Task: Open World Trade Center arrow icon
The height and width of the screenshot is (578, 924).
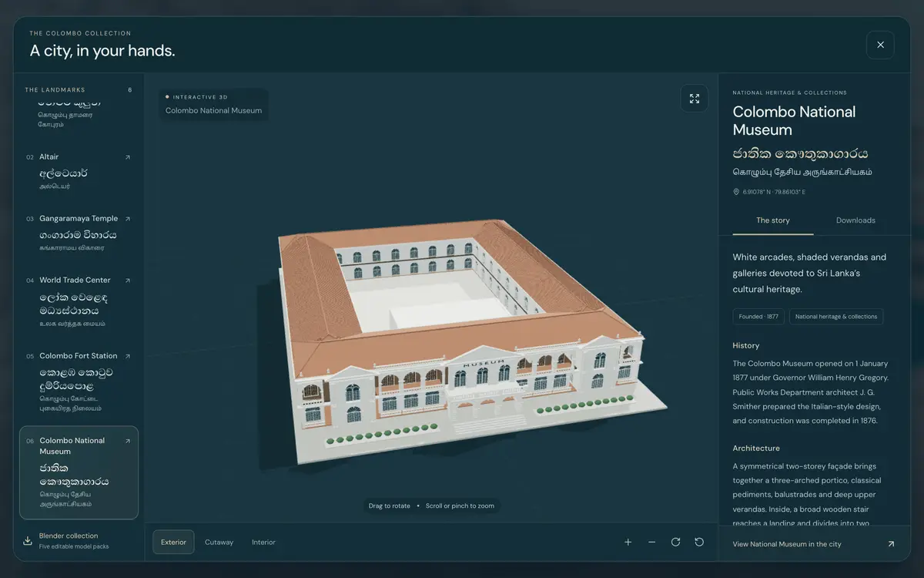Action: (128, 281)
